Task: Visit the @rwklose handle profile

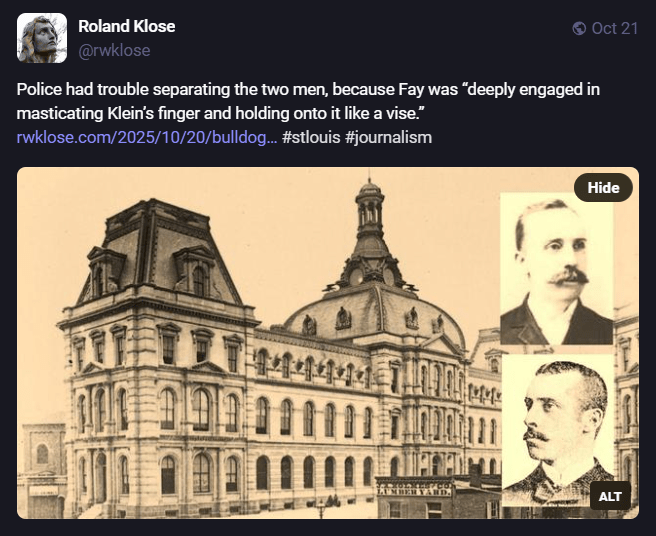Action: pyautogui.click(x=114, y=50)
